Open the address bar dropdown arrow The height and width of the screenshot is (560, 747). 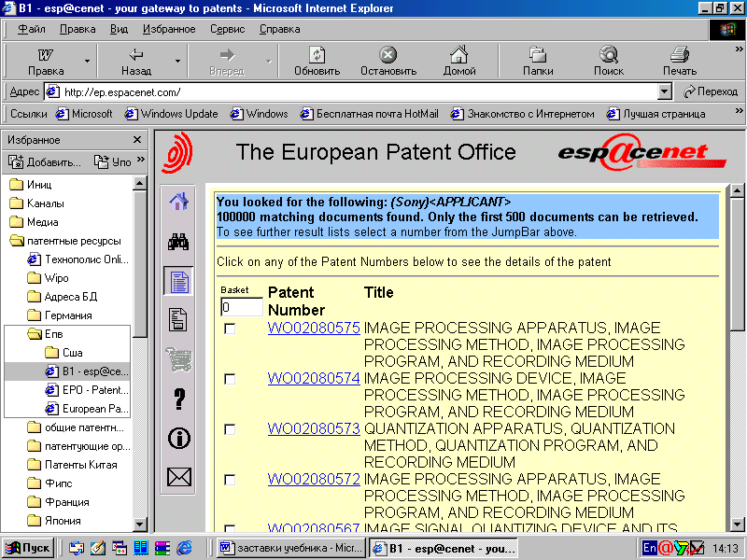(664, 91)
